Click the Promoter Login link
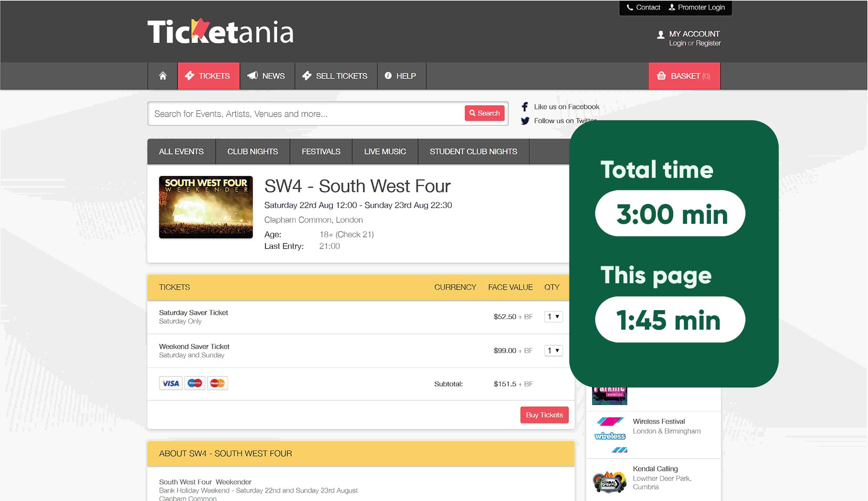 click(x=697, y=7)
